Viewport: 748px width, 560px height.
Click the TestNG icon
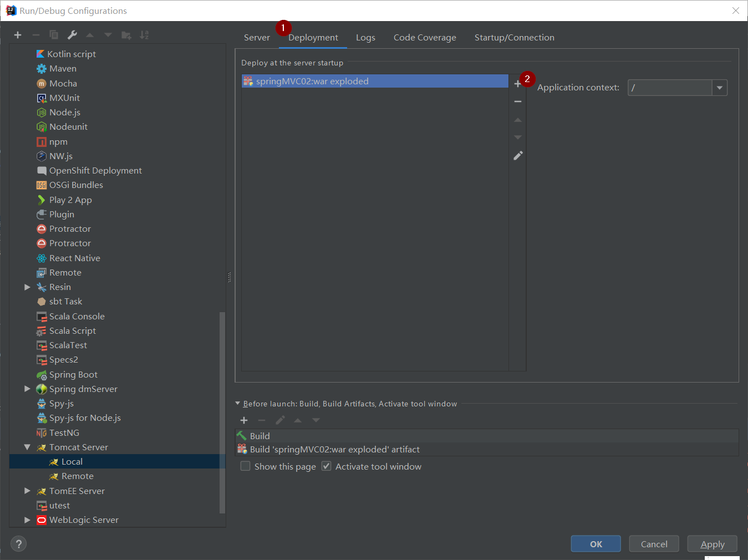click(42, 433)
